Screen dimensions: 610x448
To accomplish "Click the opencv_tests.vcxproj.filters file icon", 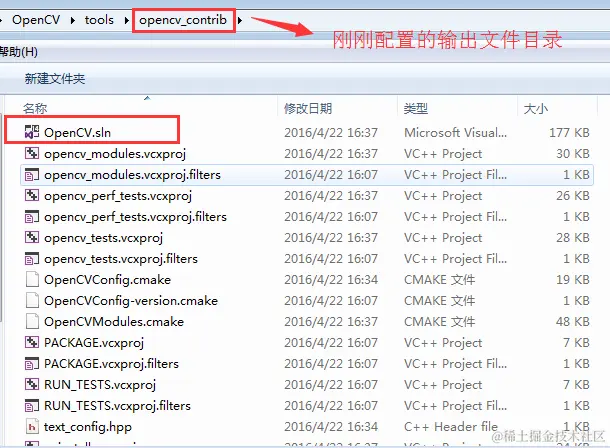I will tap(32, 258).
